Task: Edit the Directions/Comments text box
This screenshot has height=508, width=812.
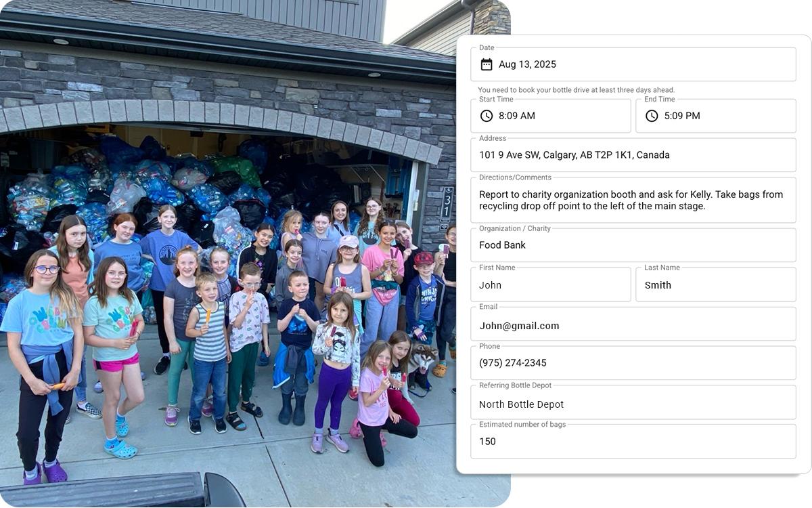Action: tap(633, 200)
